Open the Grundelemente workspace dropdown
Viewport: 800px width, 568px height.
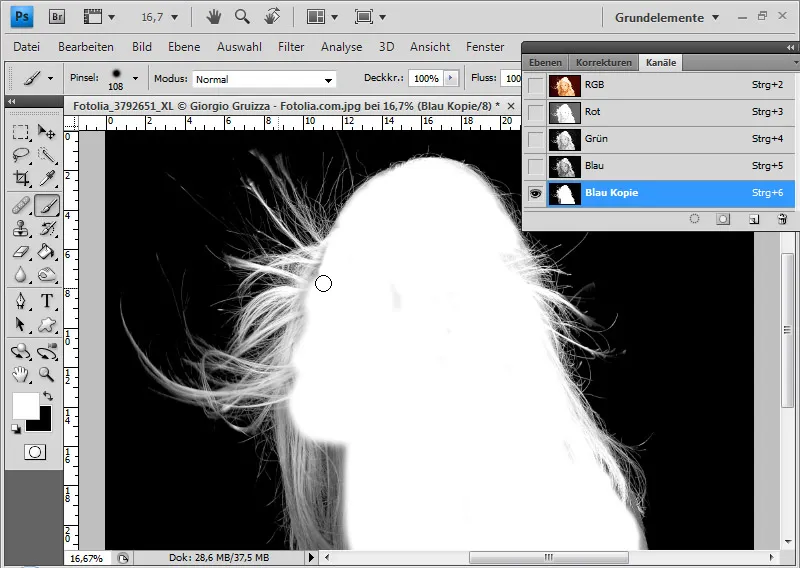click(x=667, y=17)
